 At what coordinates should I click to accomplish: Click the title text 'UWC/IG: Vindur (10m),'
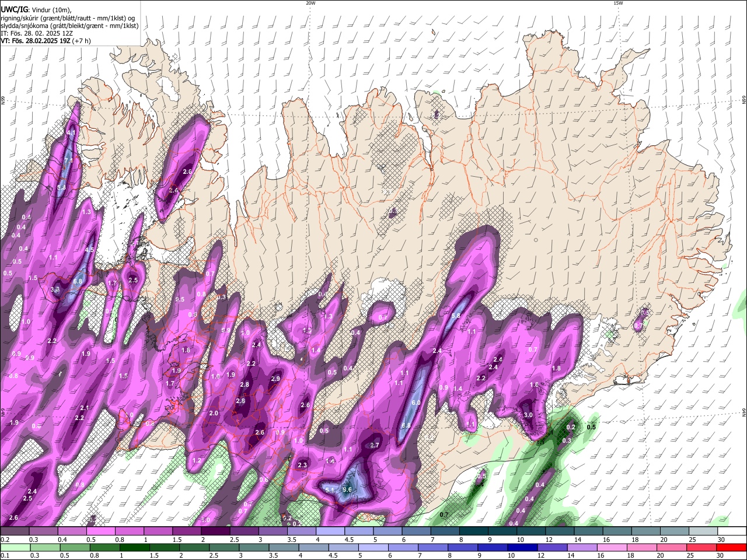point(36,9)
